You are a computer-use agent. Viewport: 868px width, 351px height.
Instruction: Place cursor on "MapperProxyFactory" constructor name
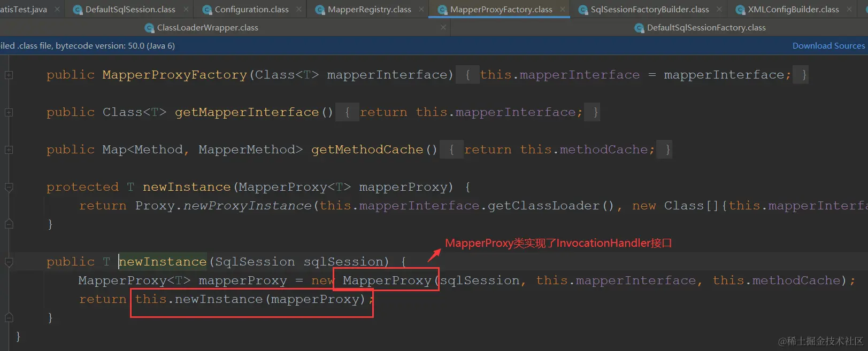175,75
